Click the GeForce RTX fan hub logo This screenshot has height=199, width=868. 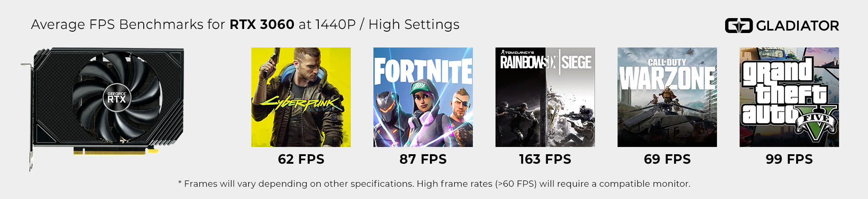pyautogui.click(x=117, y=97)
